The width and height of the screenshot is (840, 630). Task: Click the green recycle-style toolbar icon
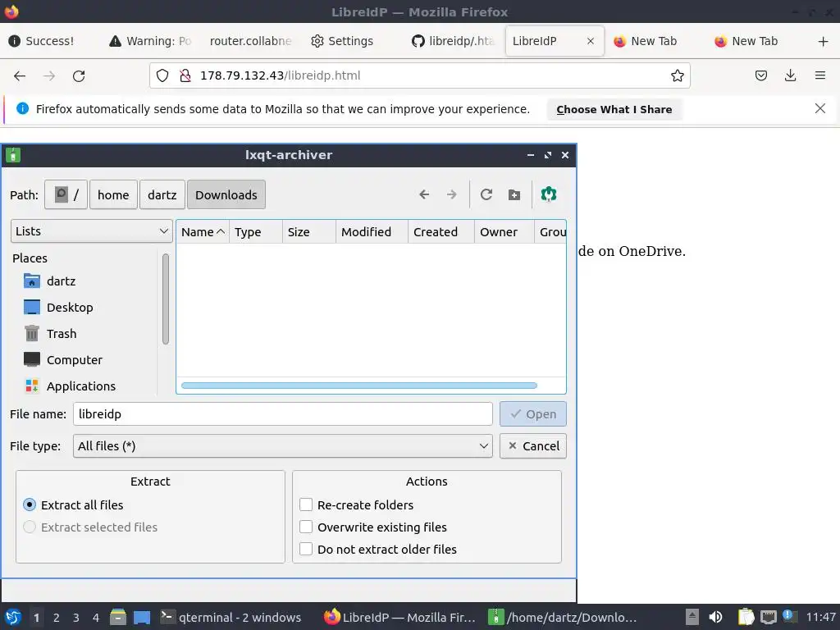click(x=549, y=194)
